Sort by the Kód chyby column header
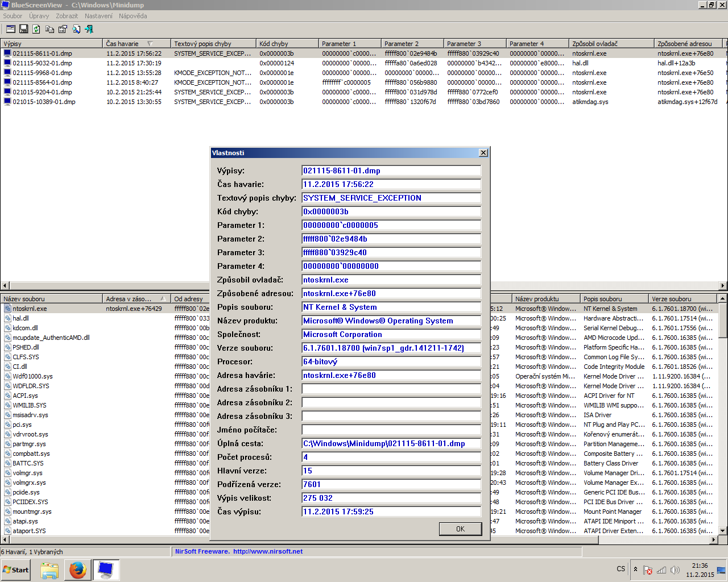The height and width of the screenshot is (582, 728). [287, 43]
